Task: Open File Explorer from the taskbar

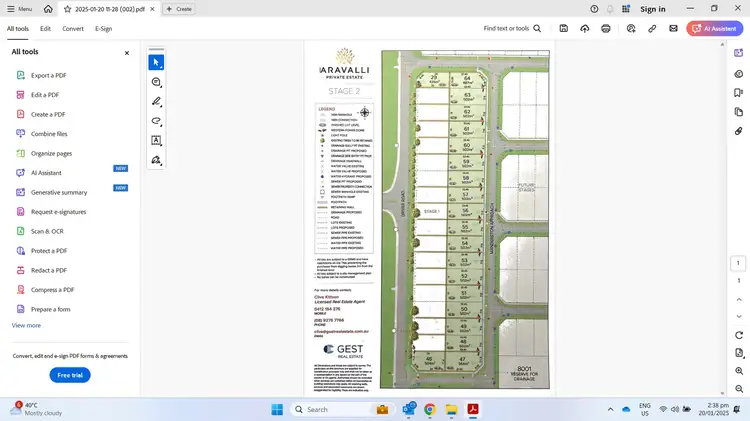Action: tap(451, 410)
